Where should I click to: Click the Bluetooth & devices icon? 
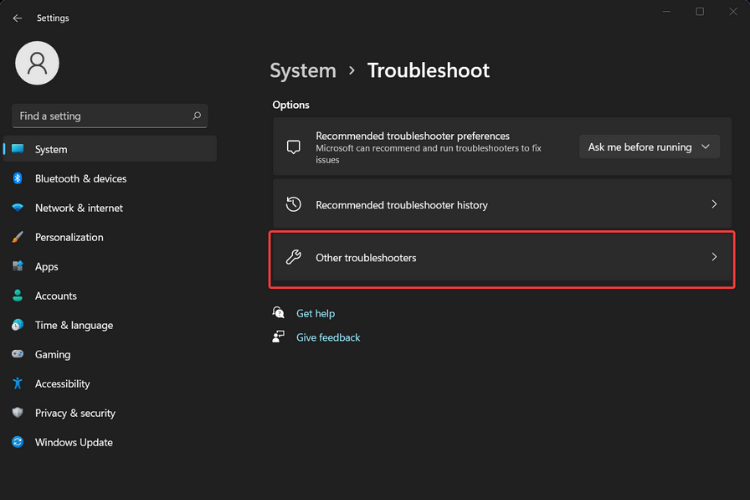click(17, 179)
